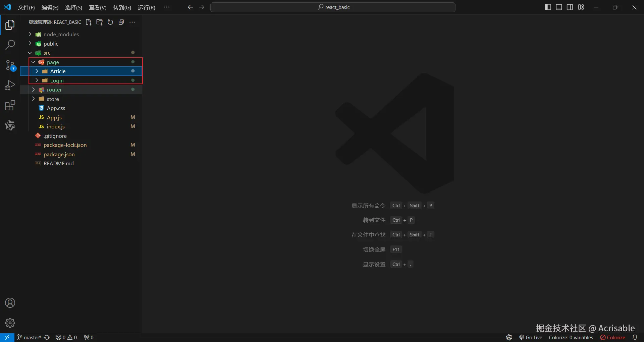Image resolution: width=644 pixels, height=342 pixels.
Task: Synchronize changes from the status bar
Action: coord(47,338)
